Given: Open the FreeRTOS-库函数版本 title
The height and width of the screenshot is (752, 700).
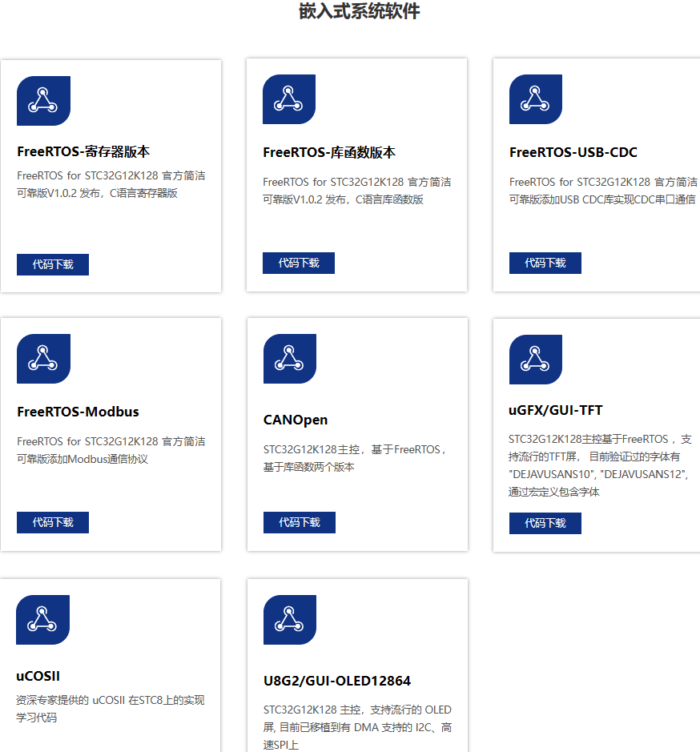Looking at the screenshot, I should [x=329, y=152].
